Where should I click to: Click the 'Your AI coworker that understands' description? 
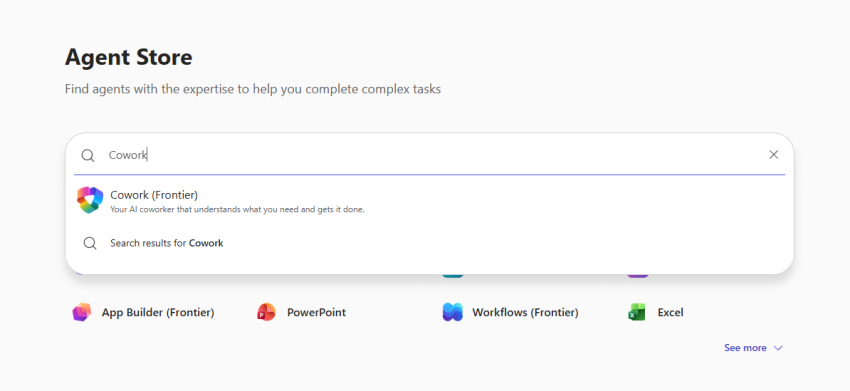(237, 209)
